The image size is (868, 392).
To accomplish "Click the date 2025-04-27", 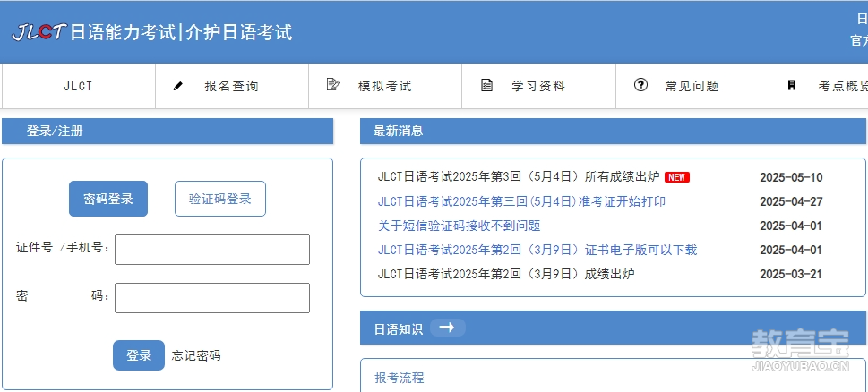I will click(791, 201).
